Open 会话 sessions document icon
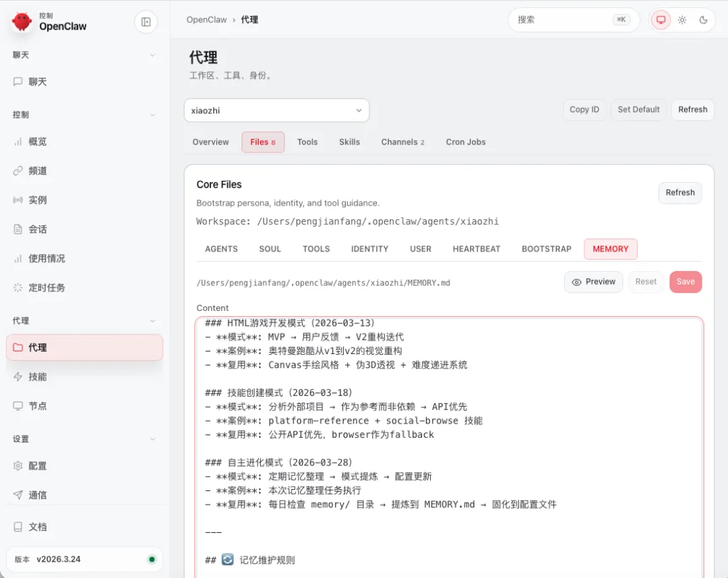 (x=18, y=229)
